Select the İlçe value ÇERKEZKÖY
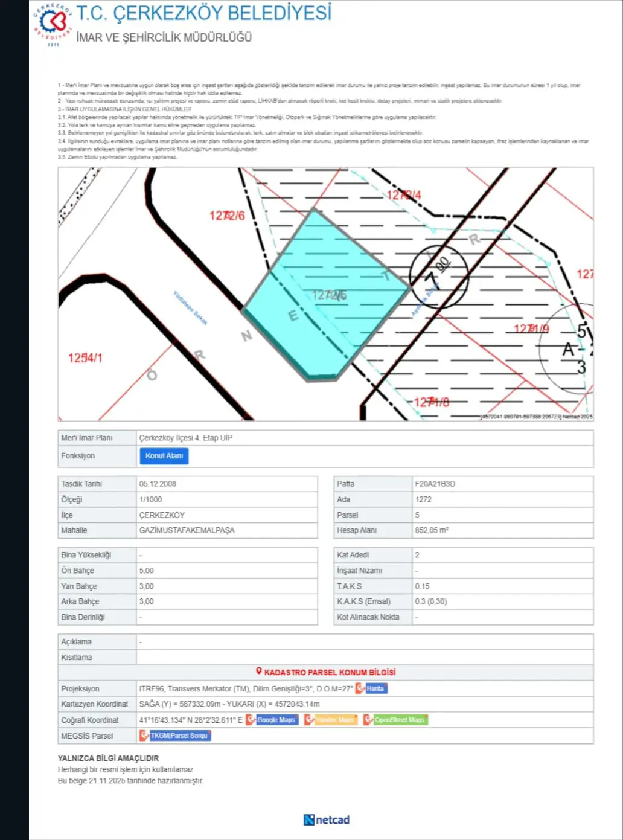 pos(162,515)
